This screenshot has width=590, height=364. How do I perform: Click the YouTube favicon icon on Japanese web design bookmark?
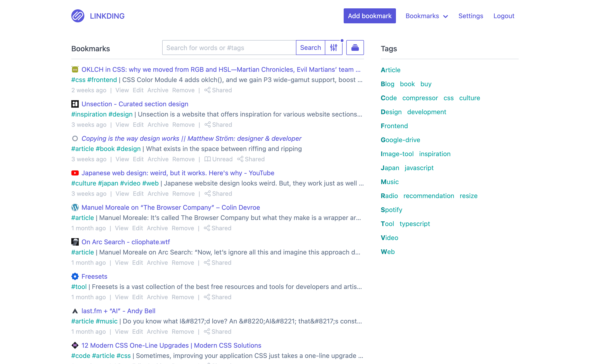[75, 173]
